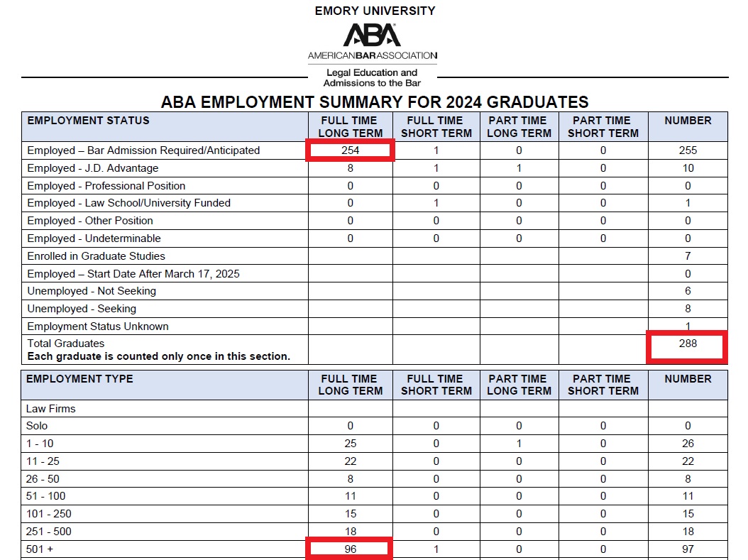Screen dimensions: 748x560
Task: Click the highlighted 288 Total Graduates value
Action: (686, 344)
